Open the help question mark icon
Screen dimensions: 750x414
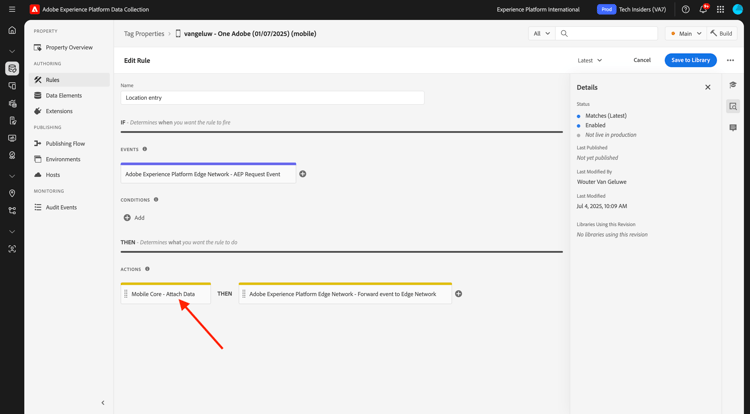[685, 9]
